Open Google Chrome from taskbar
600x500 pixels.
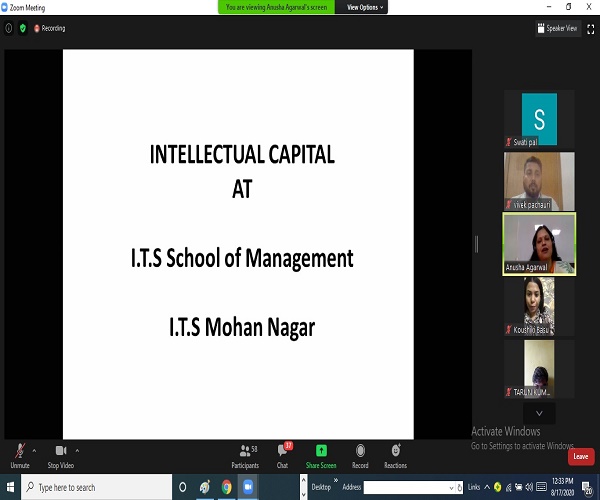227,487
